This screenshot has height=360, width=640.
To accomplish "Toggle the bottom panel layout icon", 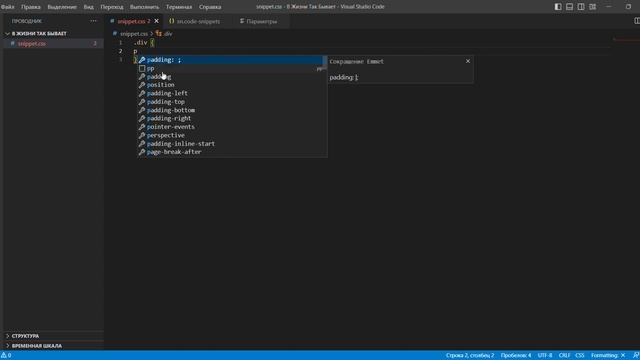I will (569, 7).
